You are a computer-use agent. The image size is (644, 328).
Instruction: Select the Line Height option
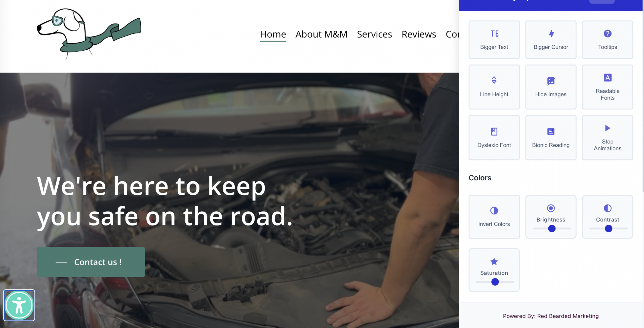tap(494, 87)
